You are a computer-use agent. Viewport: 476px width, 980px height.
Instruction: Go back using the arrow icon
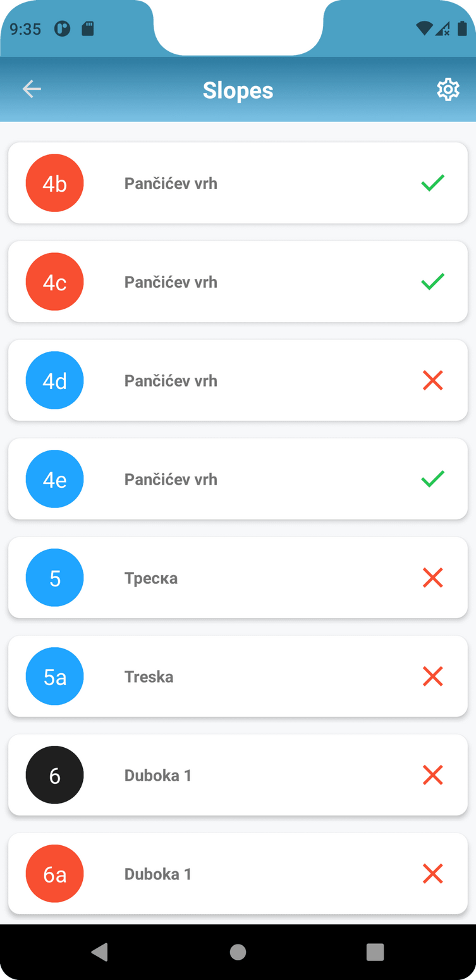(32, 89)
